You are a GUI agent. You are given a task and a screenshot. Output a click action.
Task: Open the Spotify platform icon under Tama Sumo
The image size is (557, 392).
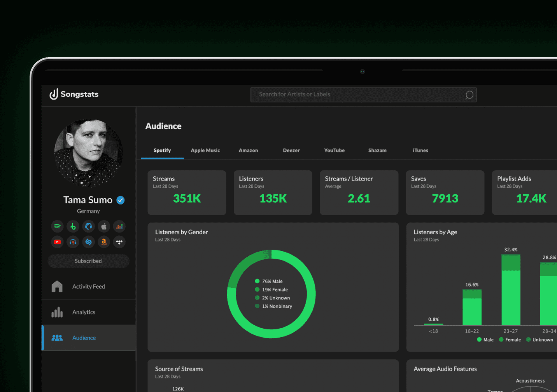tap(57, 226)
